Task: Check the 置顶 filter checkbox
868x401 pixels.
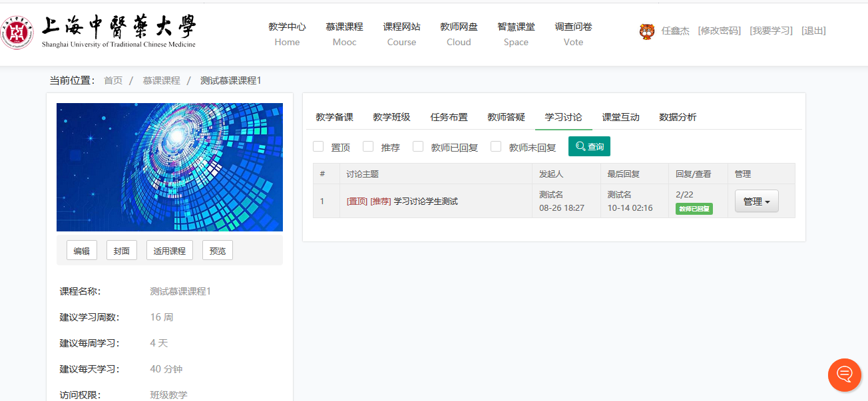Action: [318, 146]
